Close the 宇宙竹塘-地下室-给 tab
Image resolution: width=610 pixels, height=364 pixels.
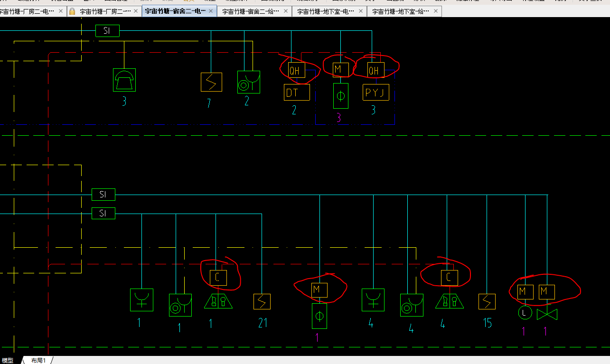[x=436, y=11]
